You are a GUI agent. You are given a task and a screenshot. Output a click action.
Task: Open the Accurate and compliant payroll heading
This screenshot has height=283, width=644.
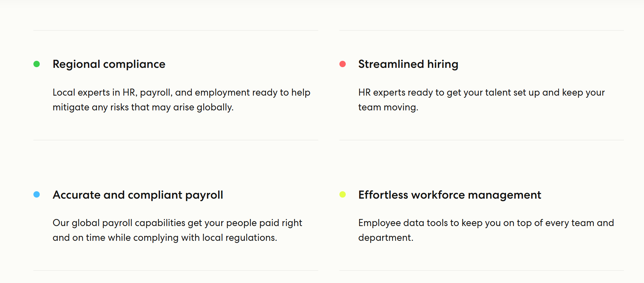pyautogui.click(x=138, y=195)
